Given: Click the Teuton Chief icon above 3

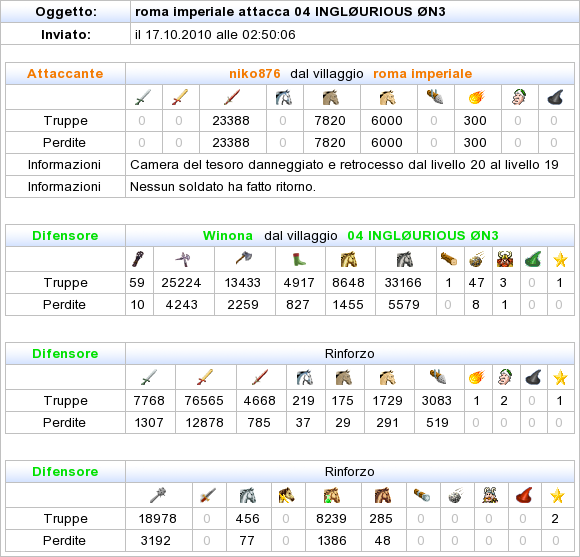Looking at the screenshot, I should click(x=505, y=259).
